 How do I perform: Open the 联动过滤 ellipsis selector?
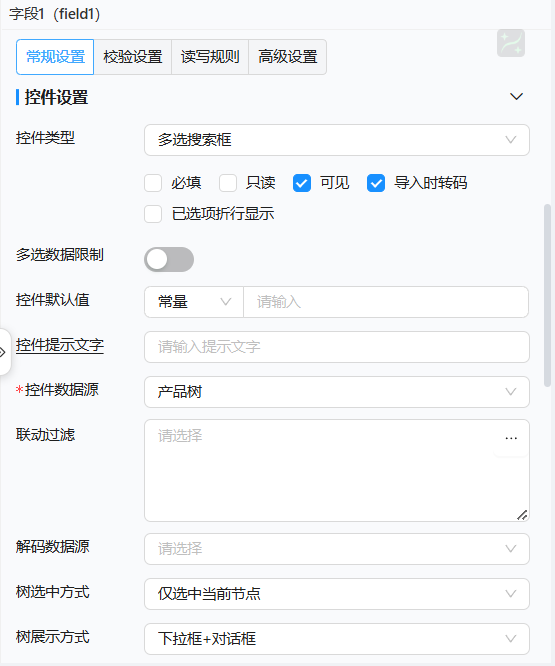pos(511,438)
